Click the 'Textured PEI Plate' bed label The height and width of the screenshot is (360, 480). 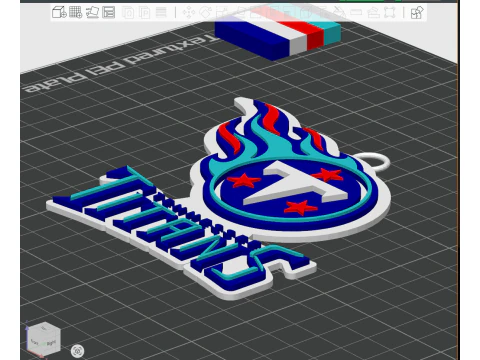pyautogui.click(x=122, y=63)
